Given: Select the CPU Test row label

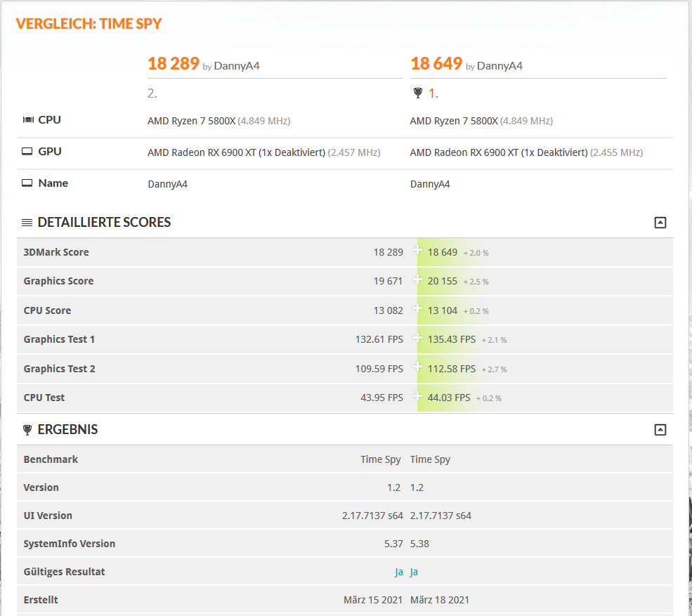Looking at the screenshot, I should point(44,398).
